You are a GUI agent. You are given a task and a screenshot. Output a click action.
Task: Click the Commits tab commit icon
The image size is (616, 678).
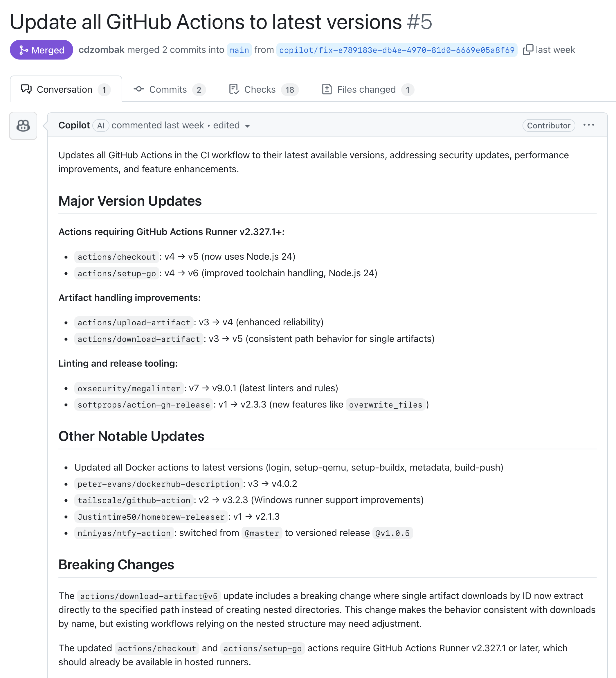[139, 89]
